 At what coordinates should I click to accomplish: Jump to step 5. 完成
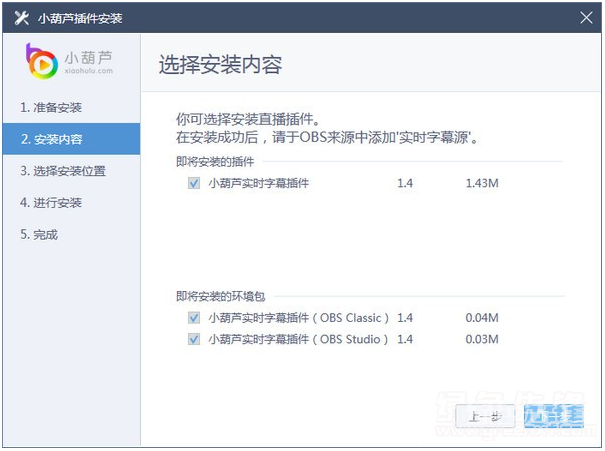click(x=71, y=235)
